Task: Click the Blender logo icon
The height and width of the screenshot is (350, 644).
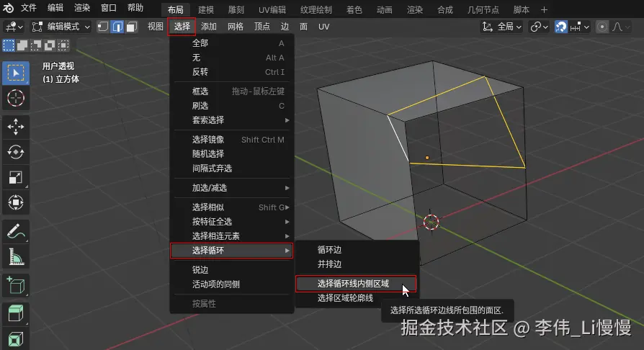Action: click(x=8, y=8)
